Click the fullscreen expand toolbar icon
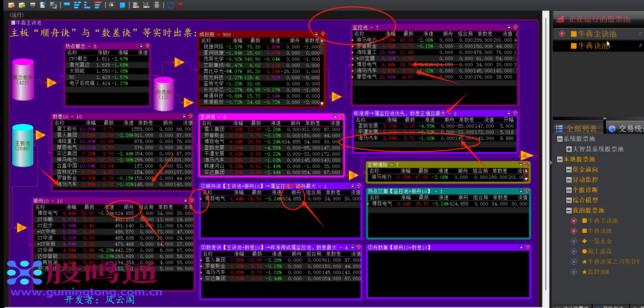This screenshot has height=308, width=644. pos(170,5)
